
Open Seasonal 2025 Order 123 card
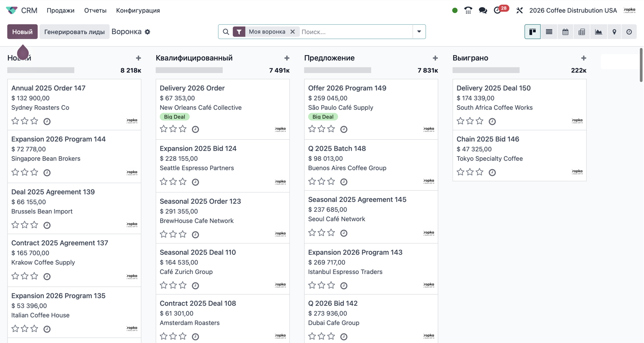223,218
